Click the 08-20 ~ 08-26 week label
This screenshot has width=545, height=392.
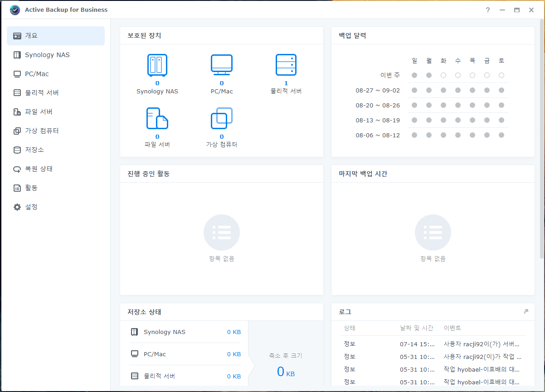[378, 105]
